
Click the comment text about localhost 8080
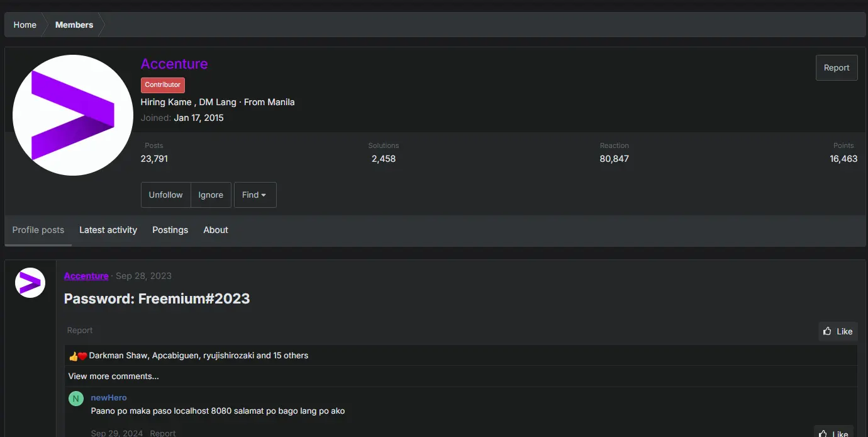pos(218,411)
